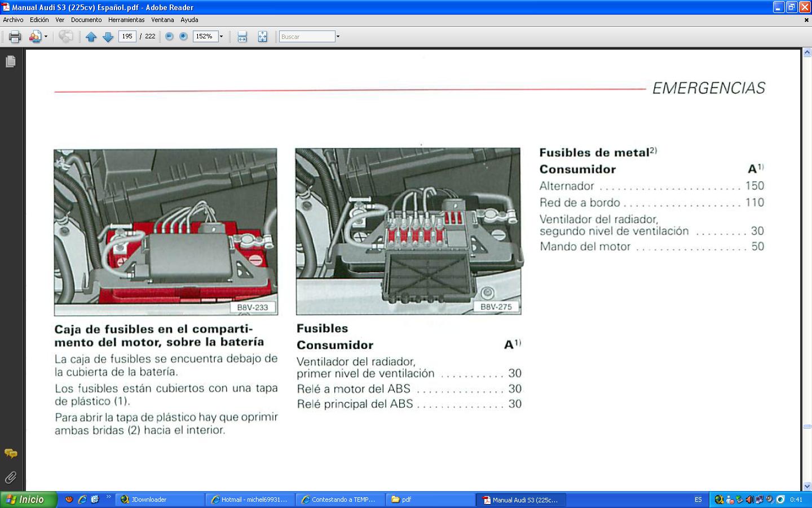Click the 'Mando del motor' row
The width and height of the screenshot is (812, 508).
tap(651, 247)
